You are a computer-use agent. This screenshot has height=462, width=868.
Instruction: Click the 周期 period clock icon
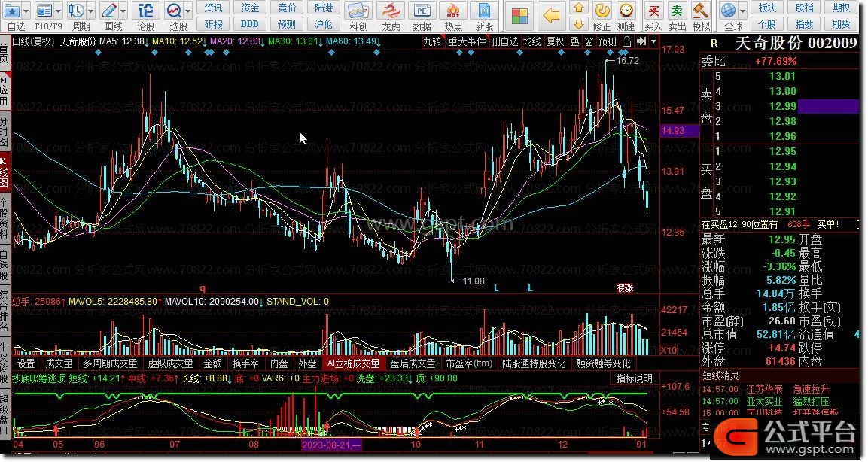point(76,10)
